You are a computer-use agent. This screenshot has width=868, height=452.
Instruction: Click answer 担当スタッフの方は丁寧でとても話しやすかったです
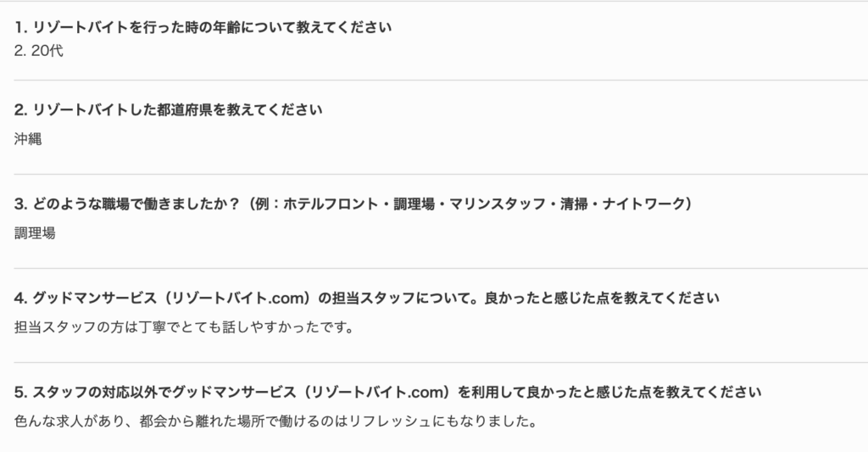click(184, 327)
